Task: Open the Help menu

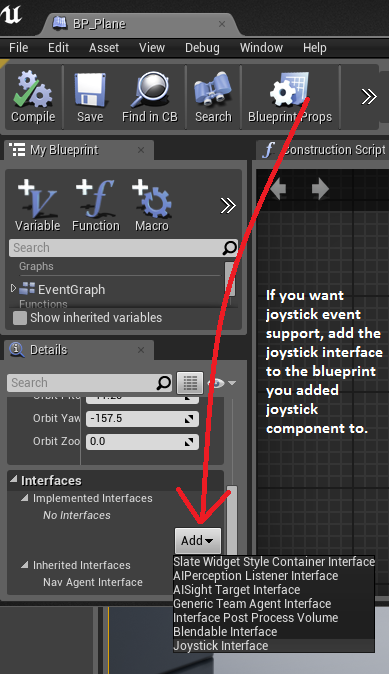Action: 315,48
